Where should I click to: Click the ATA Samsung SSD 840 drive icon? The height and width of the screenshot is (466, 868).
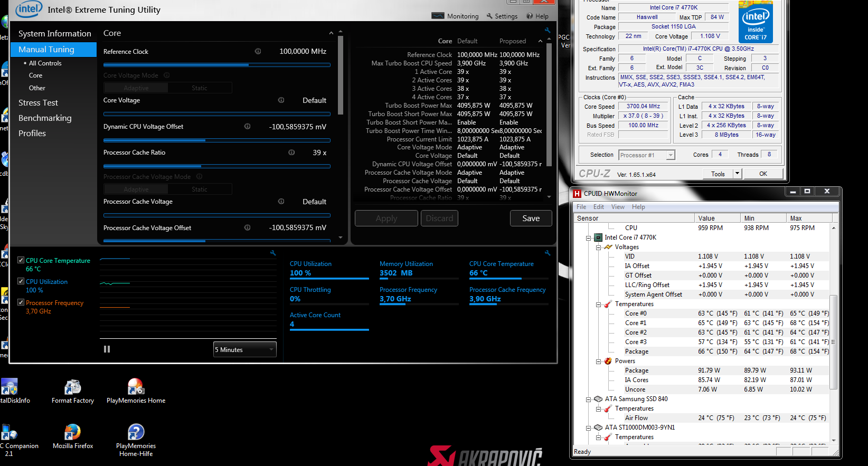pyautogui.click(x=598, y=399)
